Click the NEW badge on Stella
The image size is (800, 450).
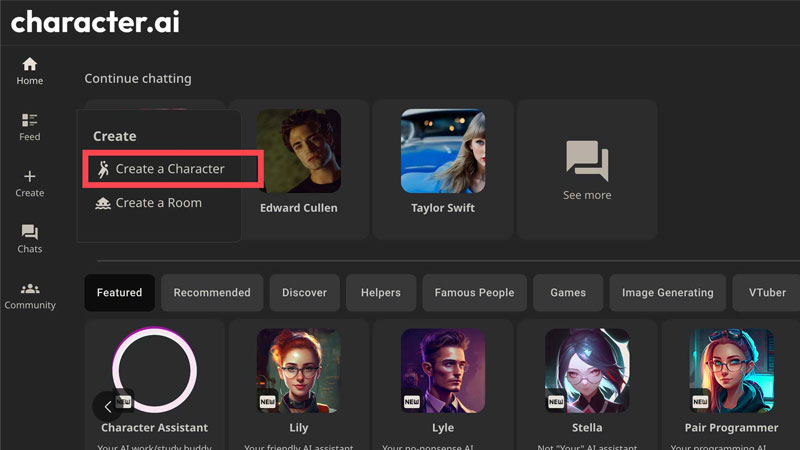[556, 402]
